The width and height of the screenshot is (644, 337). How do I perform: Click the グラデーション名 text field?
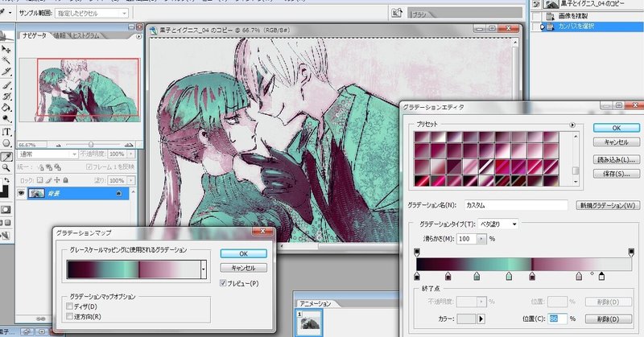[516, 205]
